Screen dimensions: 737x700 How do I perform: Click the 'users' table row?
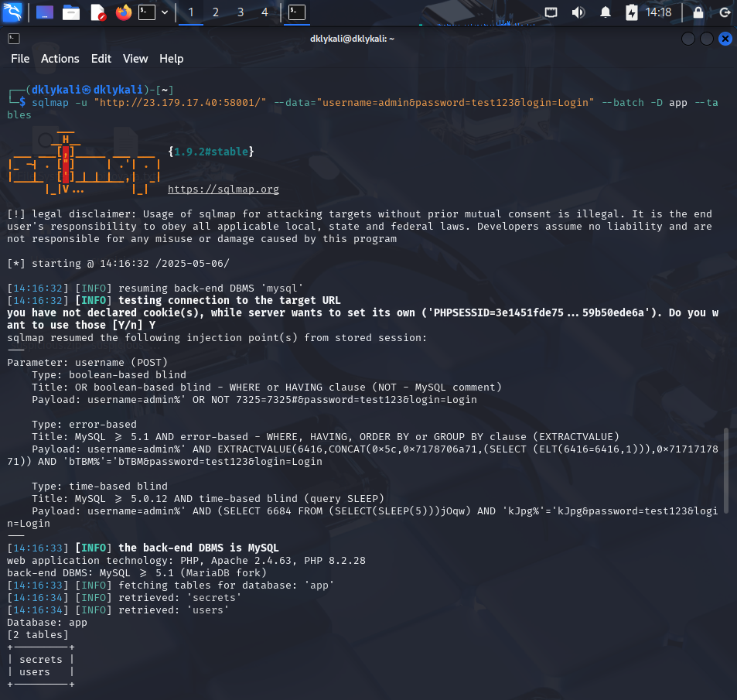click(x=41, y=672)
